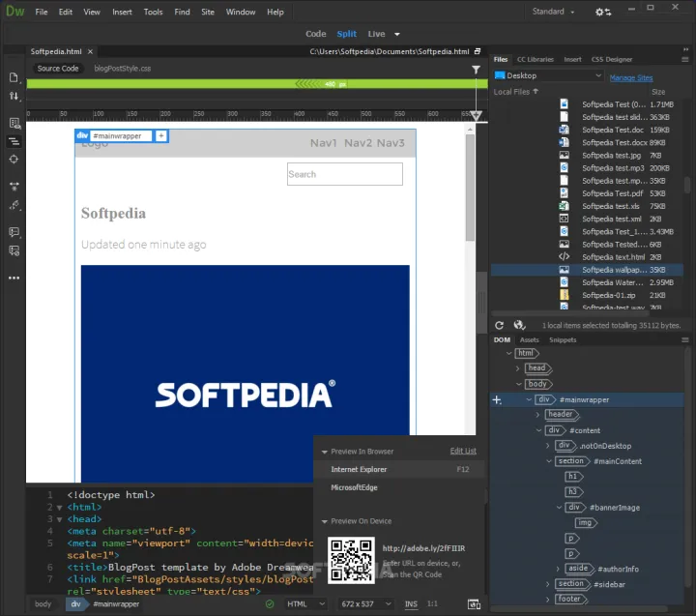Toggle the INS insert mode indicator

click(411, 604)
